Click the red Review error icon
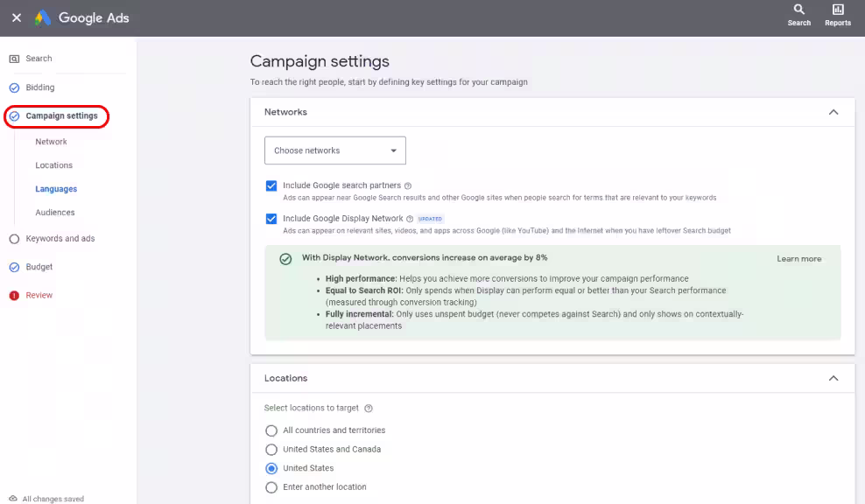865x504 pixels. point(14,296)
